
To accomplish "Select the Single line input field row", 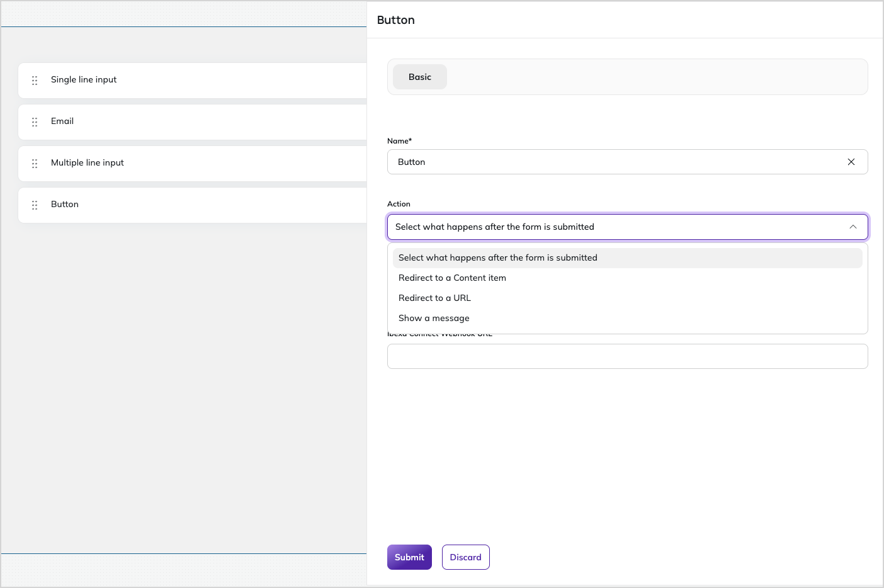I will tap(193, 81).
